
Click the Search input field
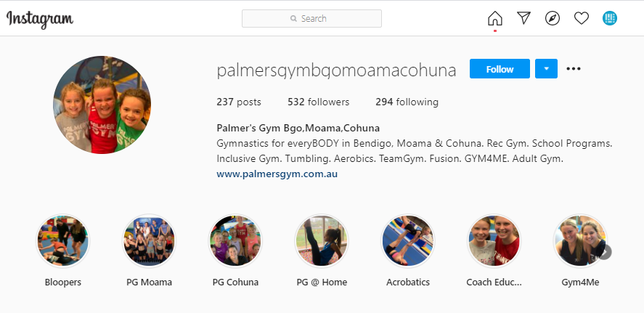coord(311,18)
